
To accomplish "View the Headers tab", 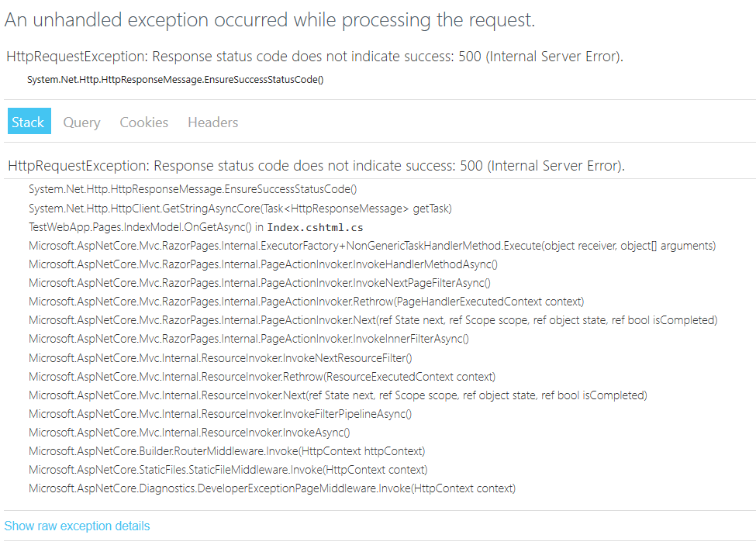I will (212, 122).
